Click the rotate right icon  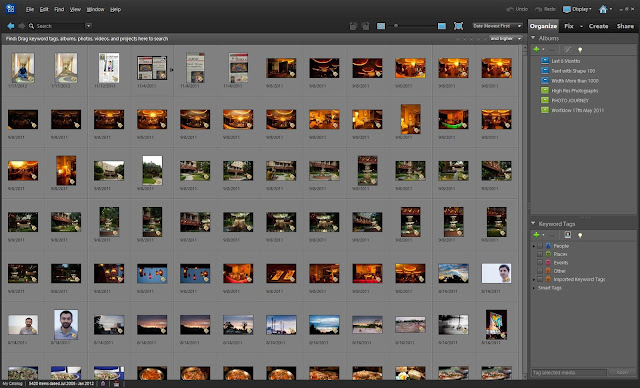[x=366, y=26]
